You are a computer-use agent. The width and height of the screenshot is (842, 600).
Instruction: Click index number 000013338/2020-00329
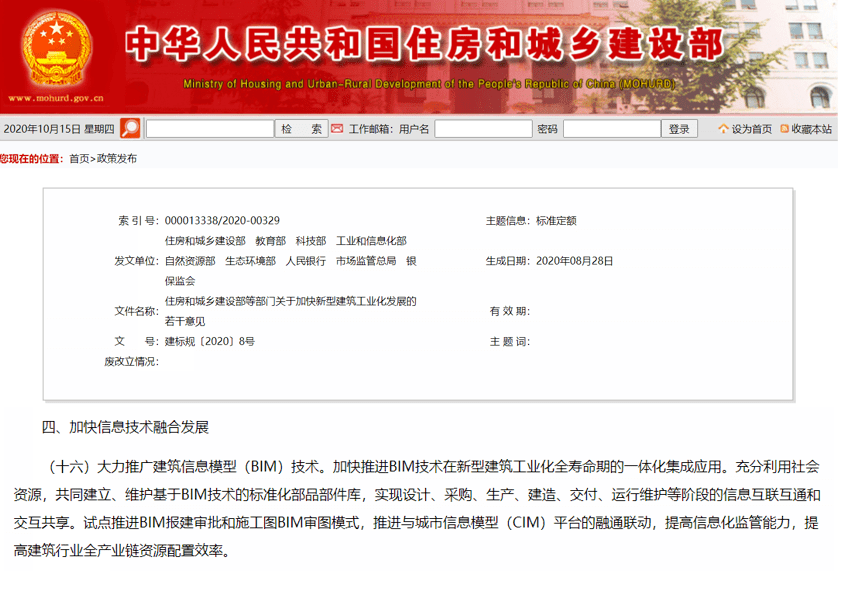pyautogui.click(x=222, y=220)
